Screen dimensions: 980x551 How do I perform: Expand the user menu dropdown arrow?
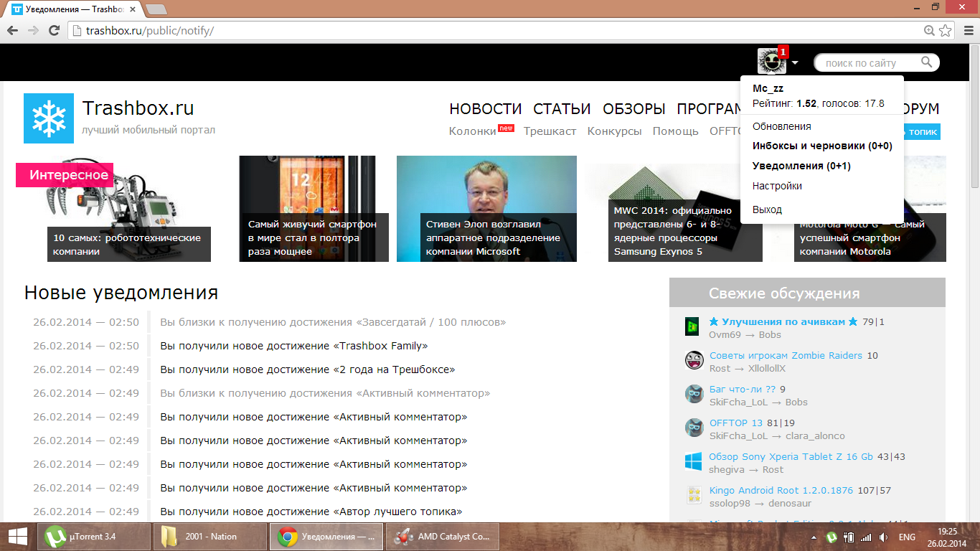click(x=796, y=63)
